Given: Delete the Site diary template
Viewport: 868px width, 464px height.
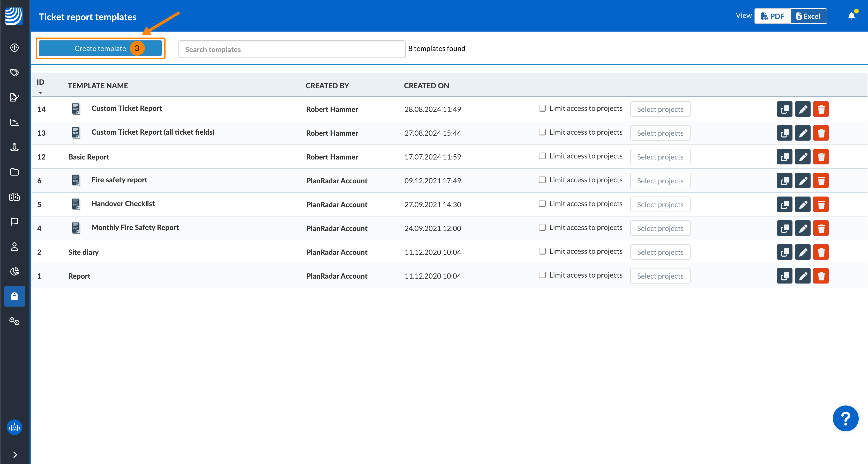Looking at the screenshot, I should click(820, 252).
